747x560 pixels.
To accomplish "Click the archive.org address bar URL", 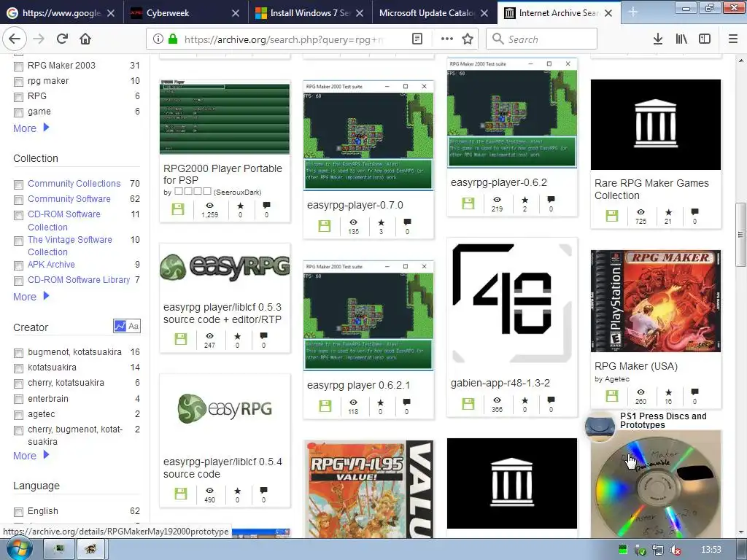I will 284,39.
